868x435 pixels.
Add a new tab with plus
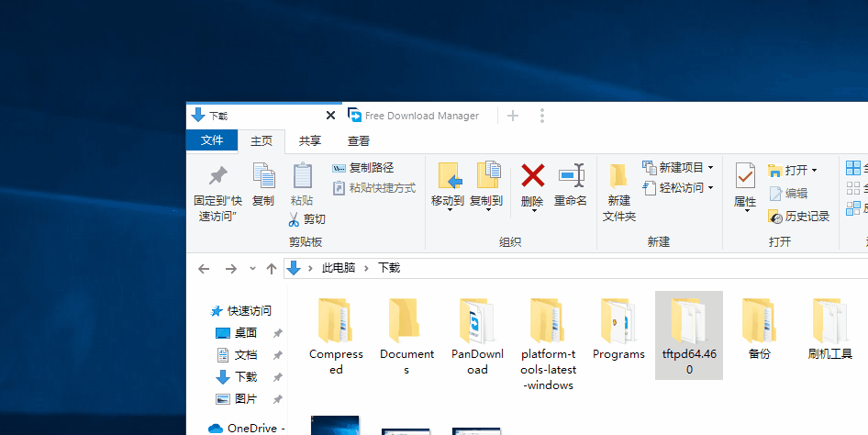click(513, 116)
